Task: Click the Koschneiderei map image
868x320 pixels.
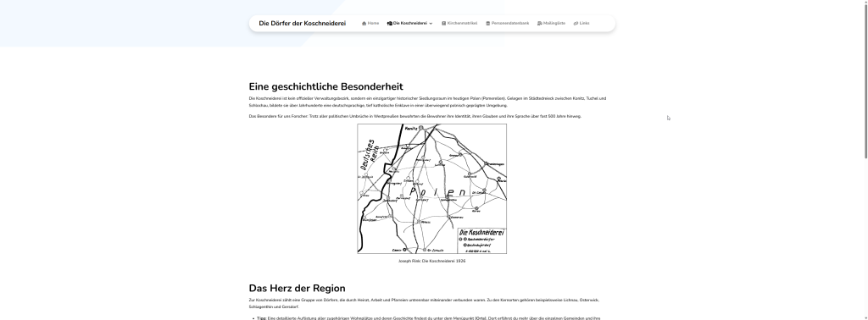Action: (x=431, y=189)
